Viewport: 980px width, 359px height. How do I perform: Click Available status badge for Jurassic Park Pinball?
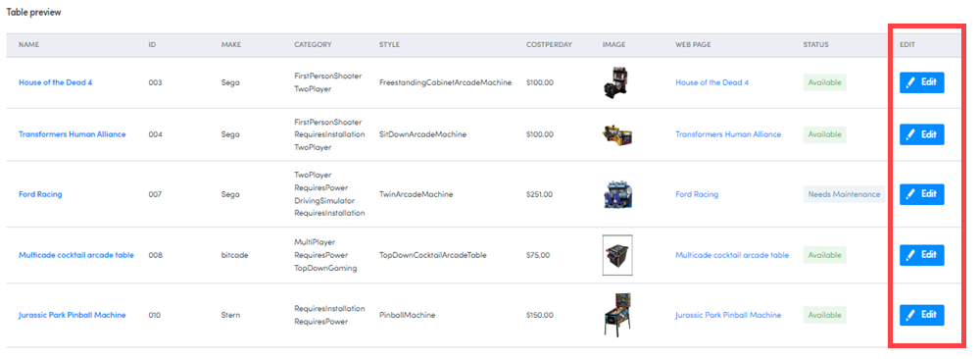(824, 315)
